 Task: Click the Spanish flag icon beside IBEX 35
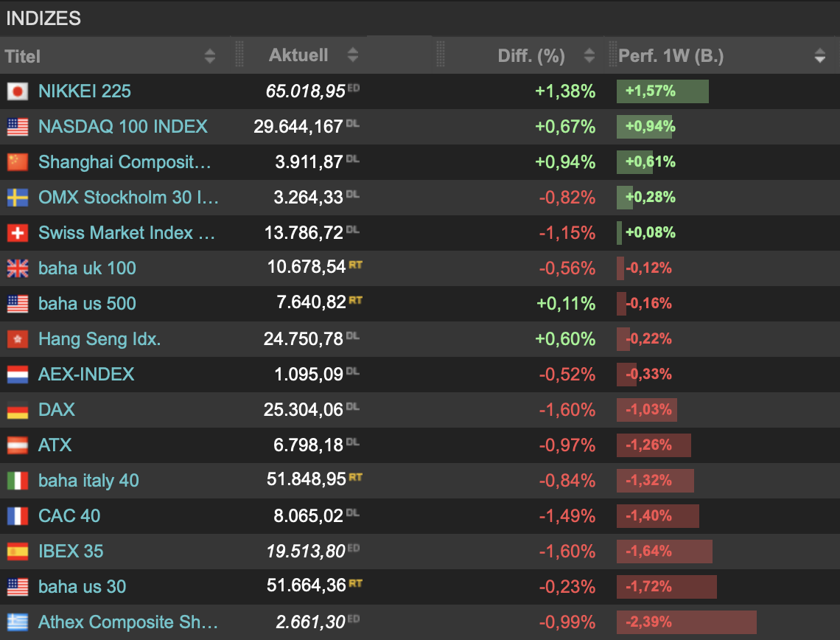tap(17, 552)
